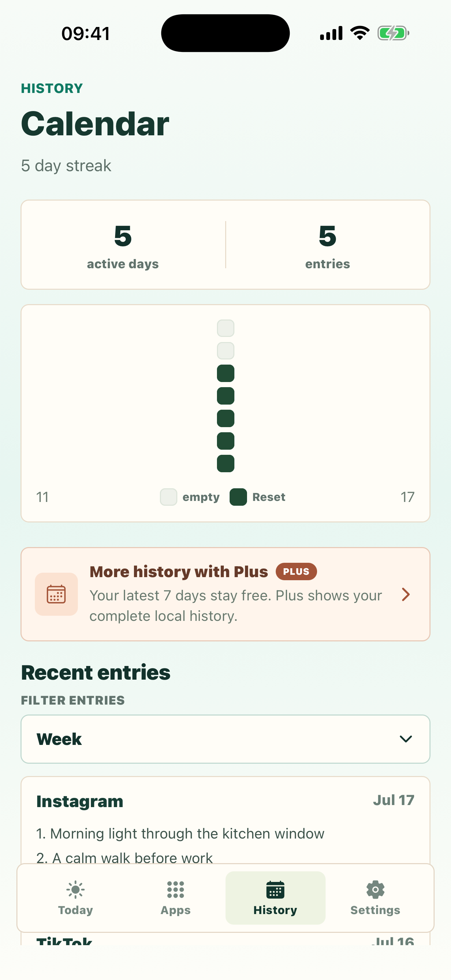Image resolution: width=451 pixels, height=980 pixels.
Task: Open the Apps grid icon
Action: pyautogui.click(x=175, y=889)
